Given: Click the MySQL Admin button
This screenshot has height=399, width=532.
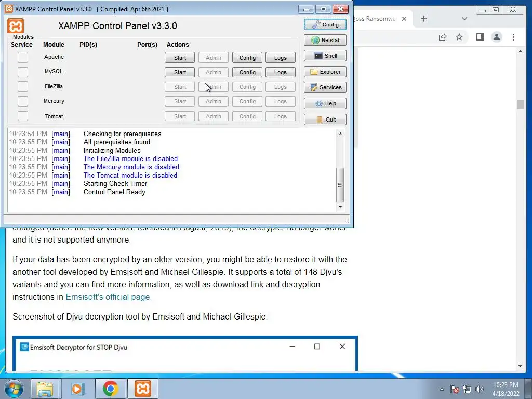Looking at the screenshot, I should click(x=214, y=72).
